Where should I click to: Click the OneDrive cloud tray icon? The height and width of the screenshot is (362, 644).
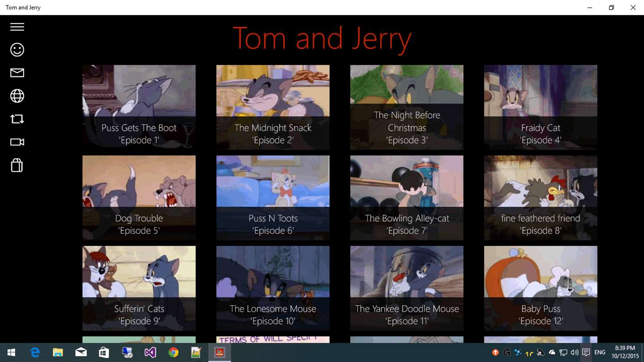point(552,353)
